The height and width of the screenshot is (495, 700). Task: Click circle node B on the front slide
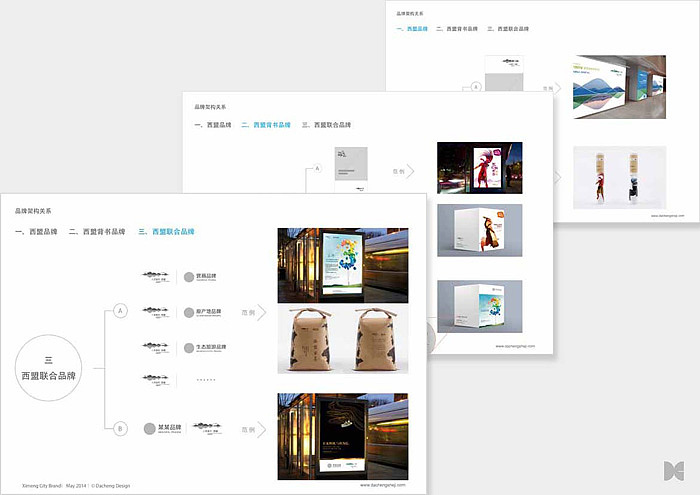point(120,429)
